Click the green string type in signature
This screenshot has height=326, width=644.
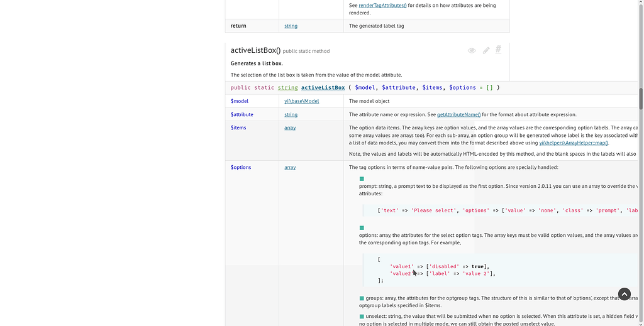pyautogui.click(x=287, y=87)
